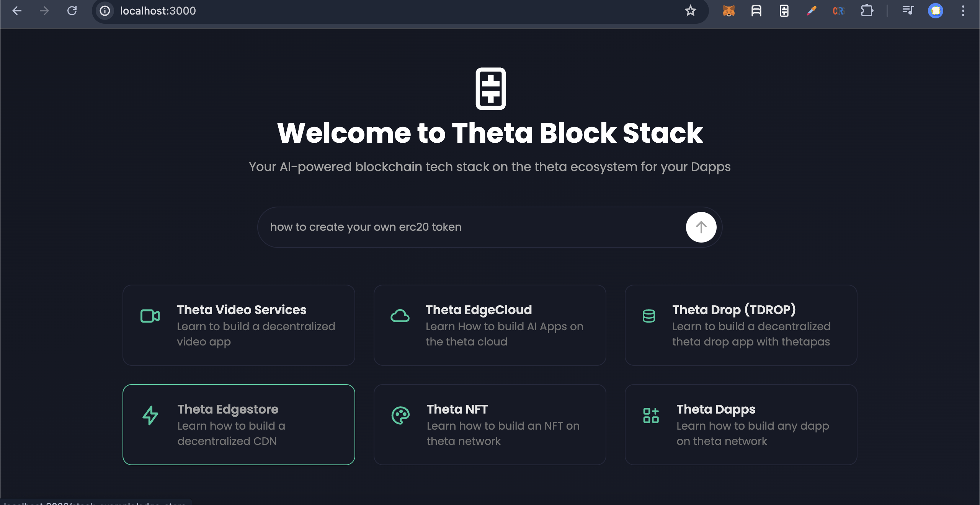Submit the query with the arrow-up button
980x505 pixels.
(701, 227)
